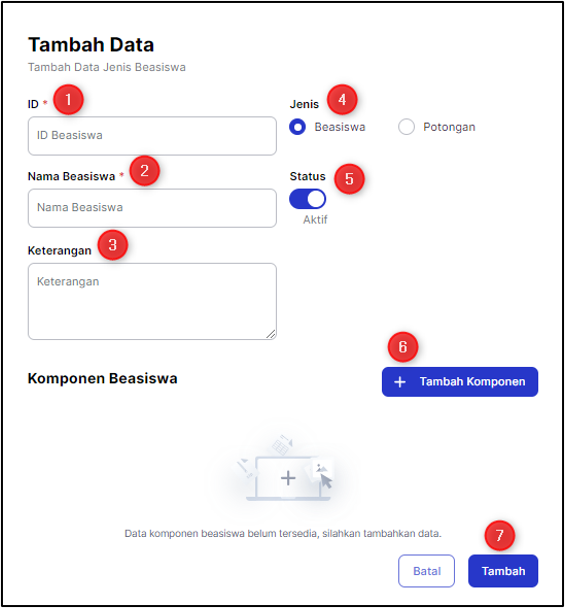Viewport: 565px width, 608px height.
Task: Click the Potongan label text
Action: (449, 127)
